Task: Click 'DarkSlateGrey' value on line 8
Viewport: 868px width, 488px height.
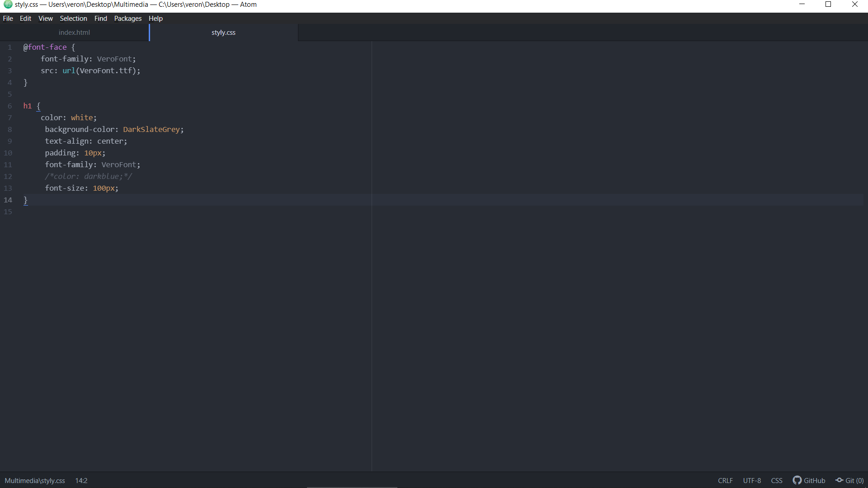Action: 151,129
